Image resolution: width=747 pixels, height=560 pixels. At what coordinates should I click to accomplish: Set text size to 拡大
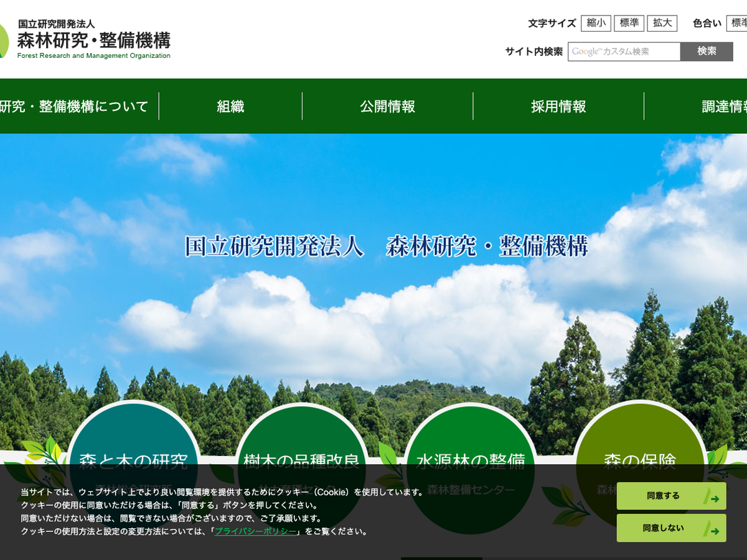click(x=662, y=24)
